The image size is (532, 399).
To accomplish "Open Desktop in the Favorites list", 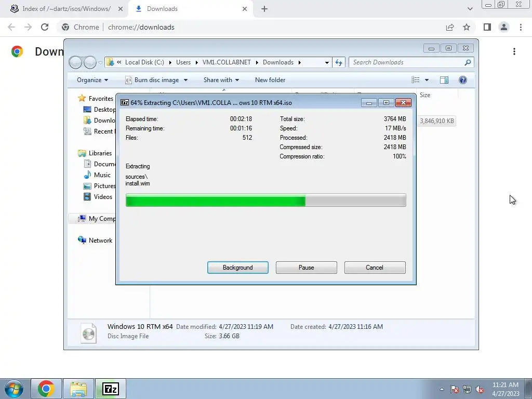I will pos(99,109).
